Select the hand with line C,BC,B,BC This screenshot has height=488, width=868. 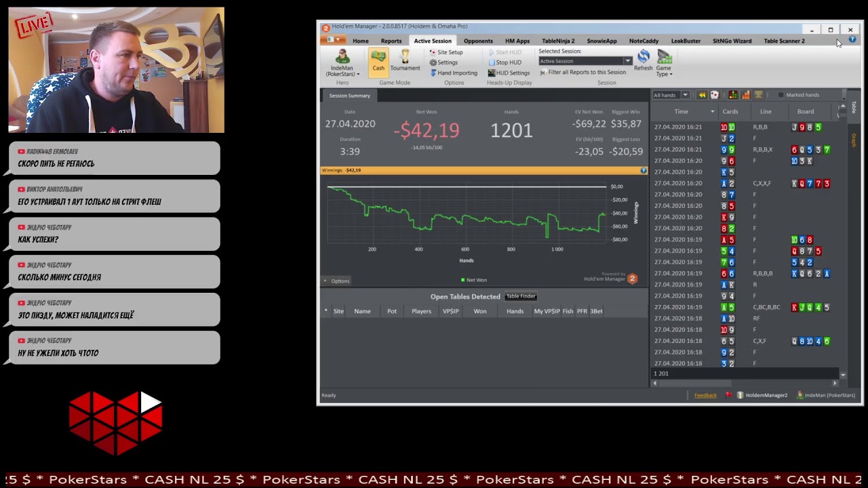point(745,307)
